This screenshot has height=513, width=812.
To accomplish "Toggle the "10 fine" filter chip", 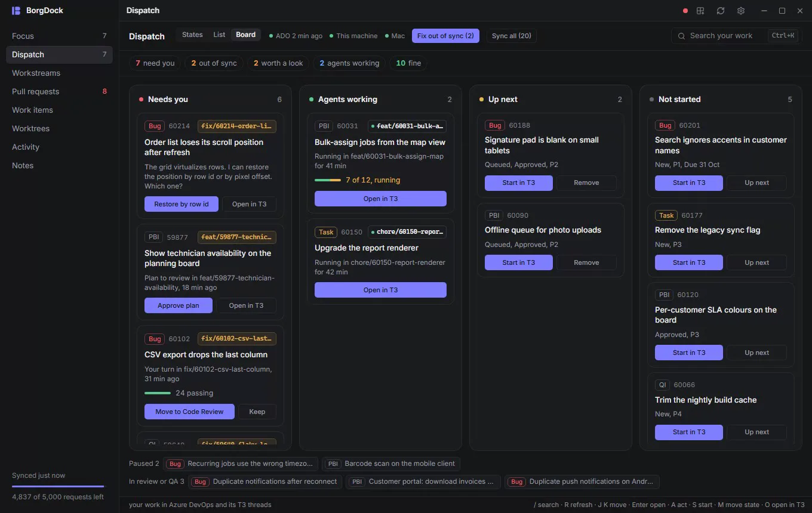I will click(408, 63).
